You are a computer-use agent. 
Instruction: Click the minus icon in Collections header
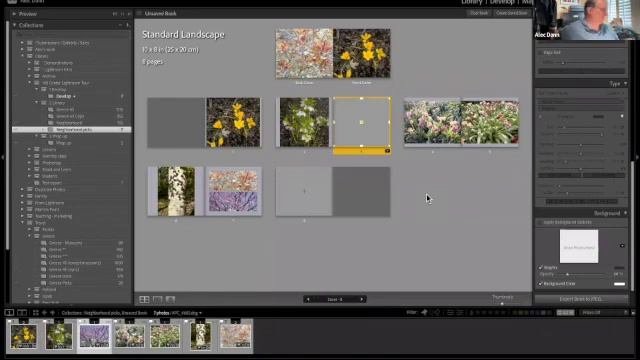120,25
